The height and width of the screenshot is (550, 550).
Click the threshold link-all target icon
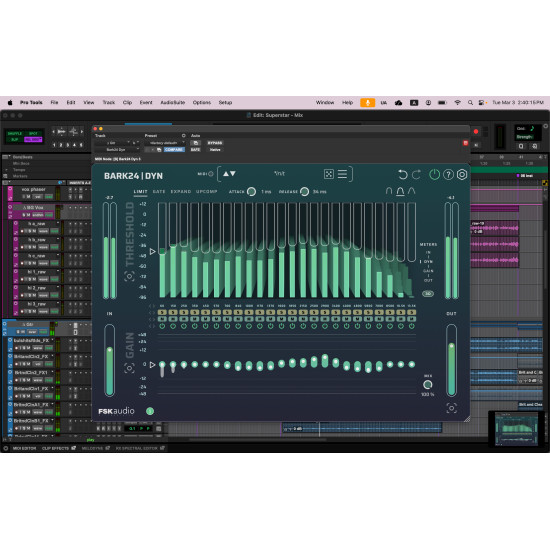(x=129, y=276)
